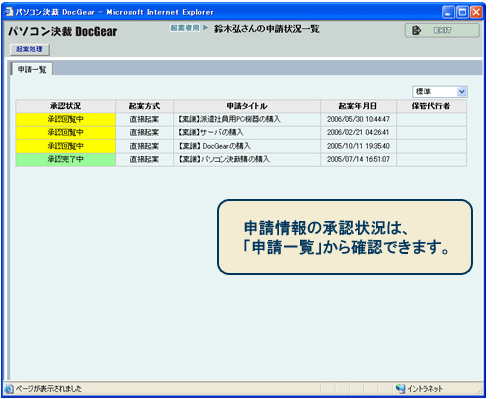Image resolution: width=501 pixels, height=399 pixels.
Task: Click the EXIT button
Action: point(442,30)
